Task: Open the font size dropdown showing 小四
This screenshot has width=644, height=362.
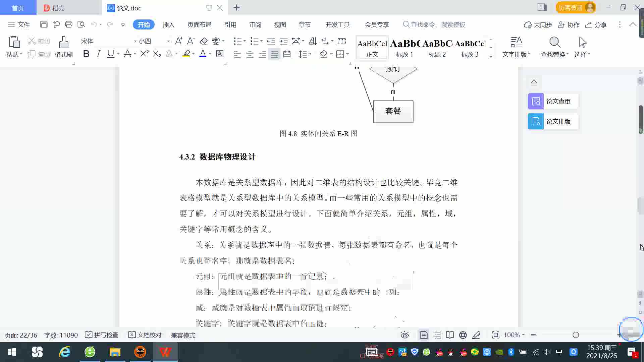Action: tap(168, 41)
